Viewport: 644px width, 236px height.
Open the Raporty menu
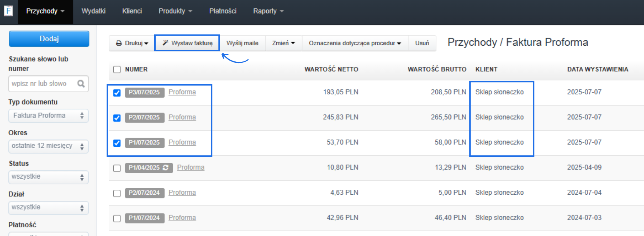click(268, 11)
